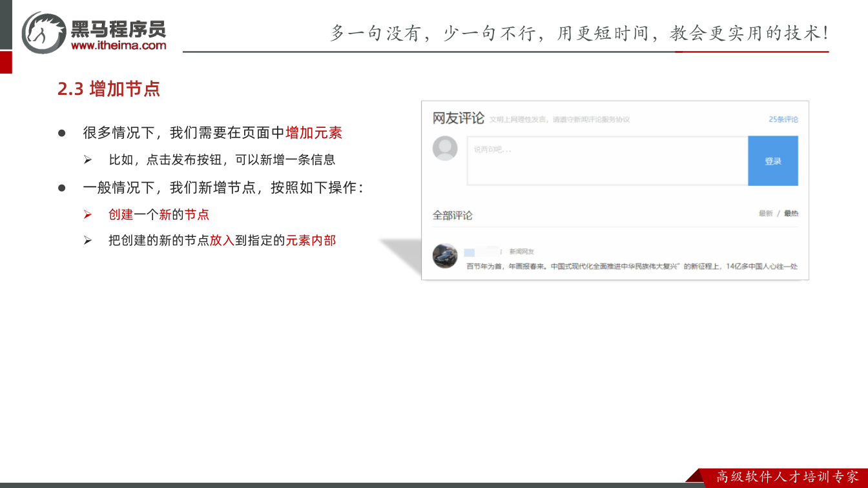Click the 新闻网友 label
The height and width of the screenshot is (488, 868).
[x=522, y=252]
